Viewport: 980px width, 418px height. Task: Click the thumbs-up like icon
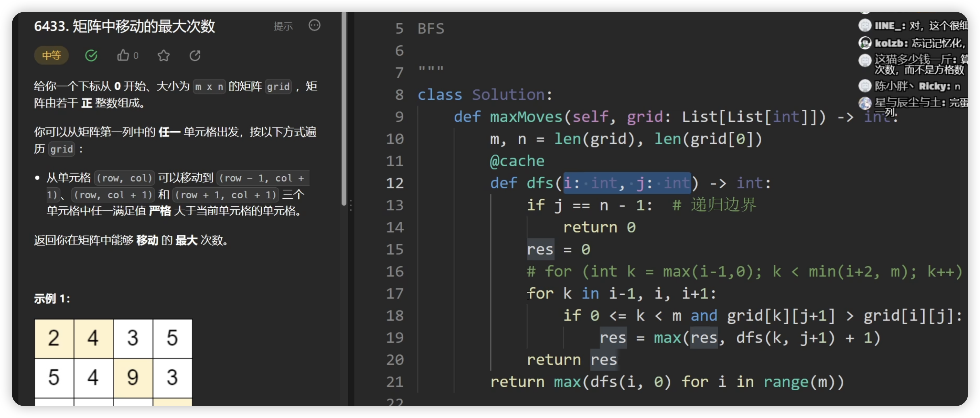click(122, 55)
